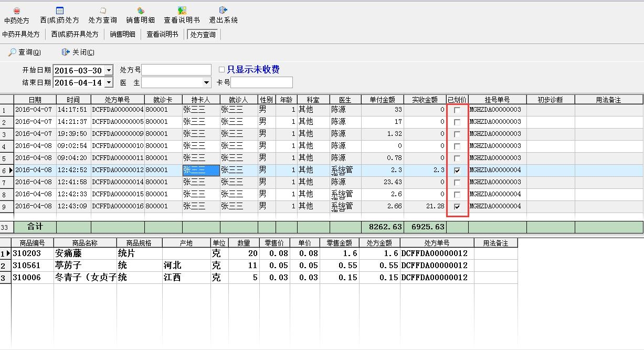Uncheck 已划价 checkbox for DCFFDA00000016
The width and height of the screenshot is (644, 350).
(457, 207)
